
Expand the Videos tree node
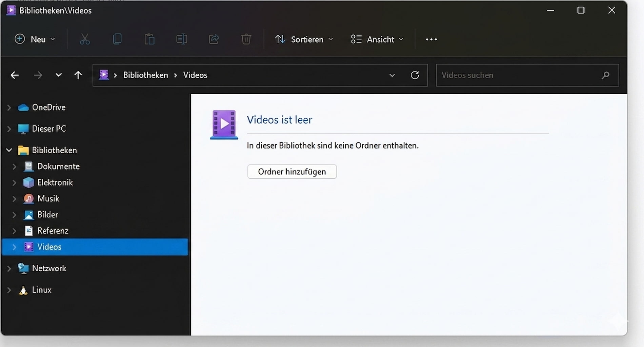click(x=14, y=247)
